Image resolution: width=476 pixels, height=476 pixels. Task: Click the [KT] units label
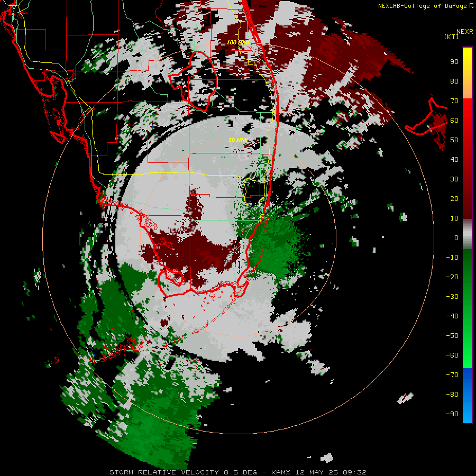(452, 36)
